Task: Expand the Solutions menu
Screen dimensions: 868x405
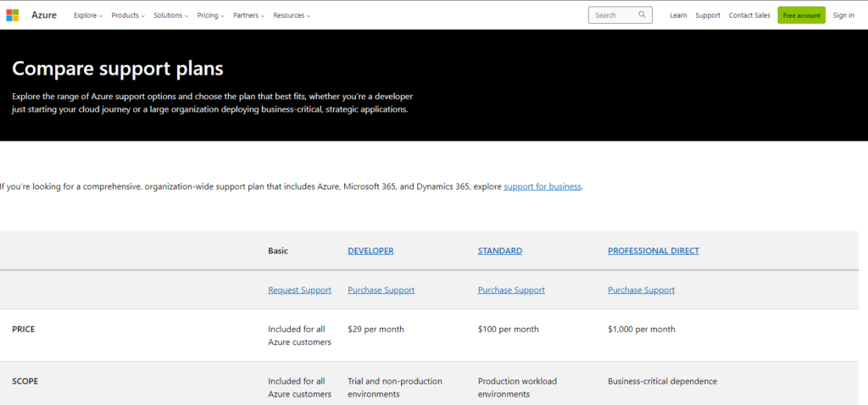Action: 171,15
